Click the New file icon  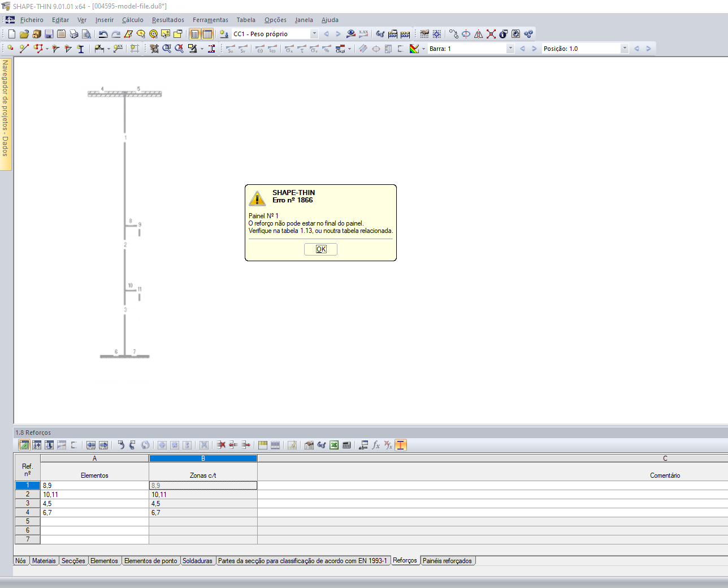(x=12, y=34)
